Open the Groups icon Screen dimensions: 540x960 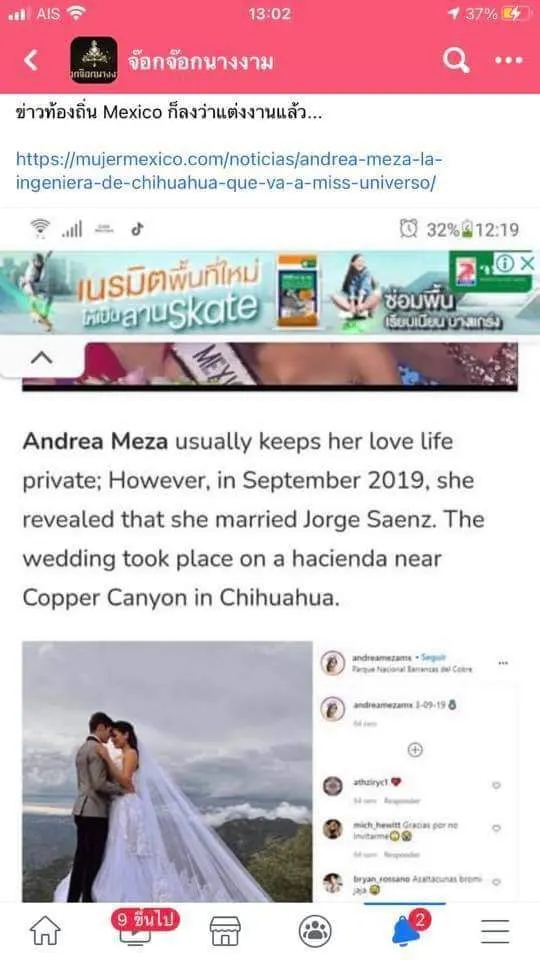(315, 931)
